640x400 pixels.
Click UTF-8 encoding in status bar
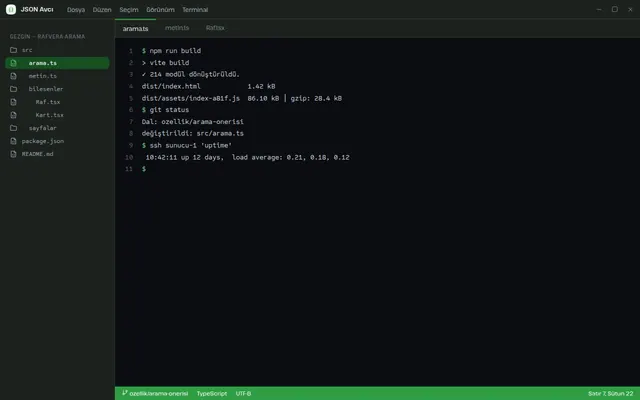[243, 393]
